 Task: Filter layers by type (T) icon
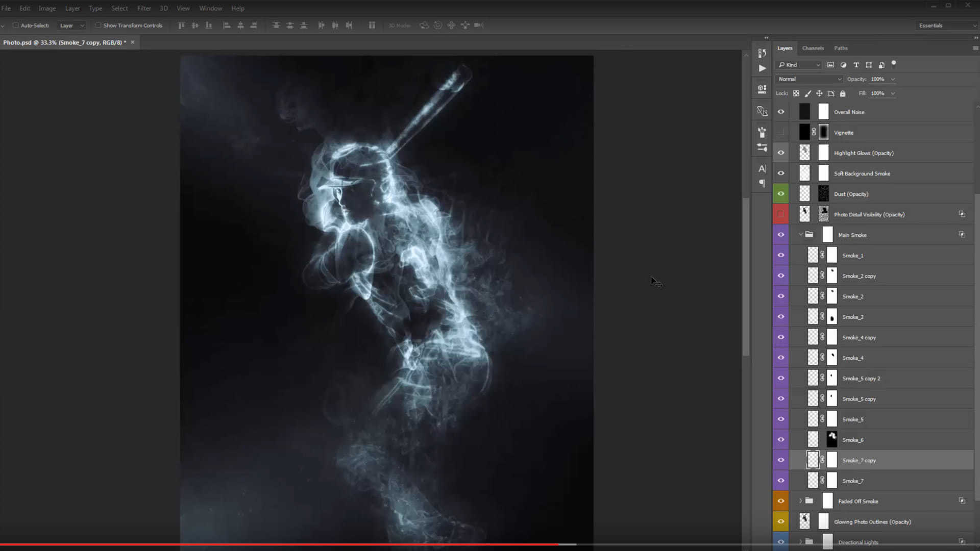pyautogui.click(x=856, y=65)
